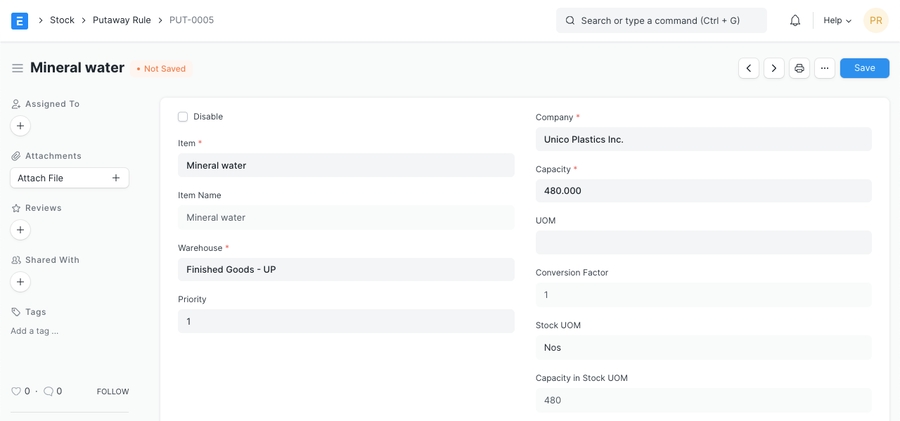Expand the Help dropdown menu
This screenshot has width=900, height=421.
pyautogui.click(x=837, y=20)
